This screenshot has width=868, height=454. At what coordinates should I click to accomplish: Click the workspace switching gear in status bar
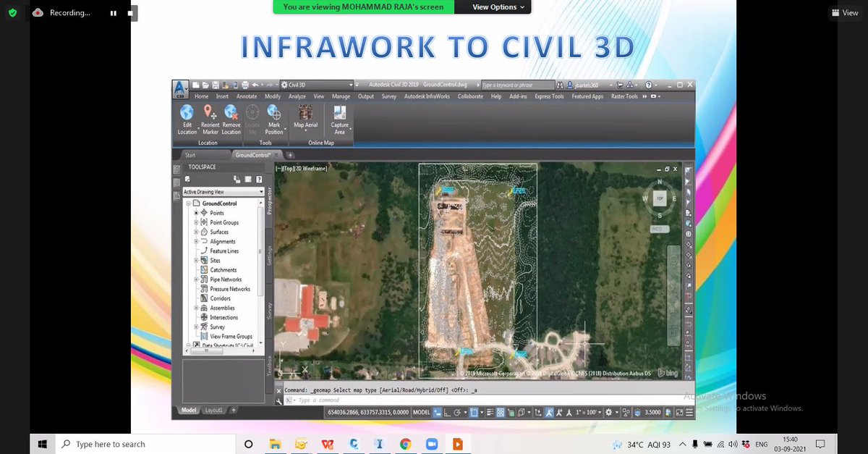609,412
